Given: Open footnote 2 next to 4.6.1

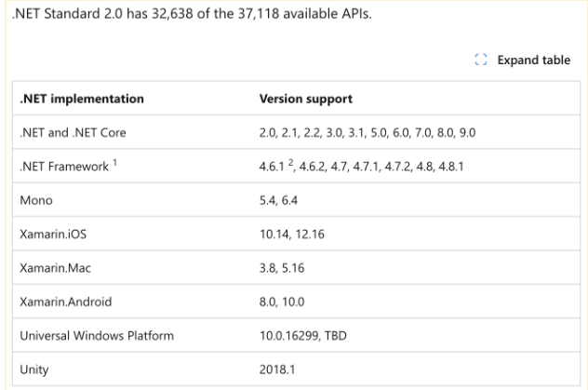Looking at the screenshot, I should (290, 162).
